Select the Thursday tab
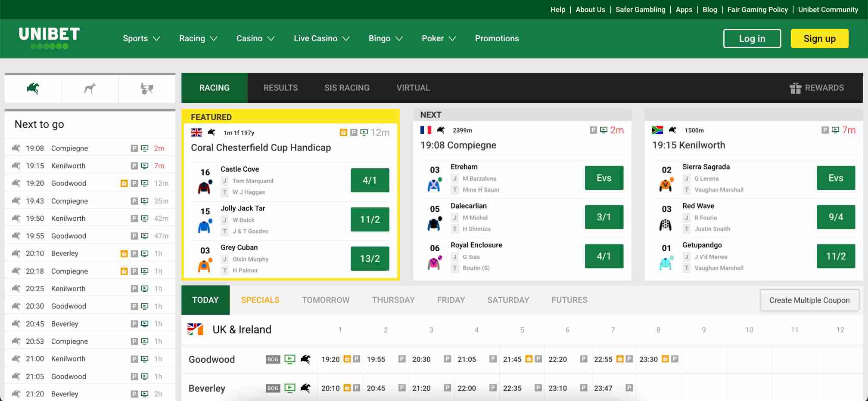 click(x=393, y=300)
